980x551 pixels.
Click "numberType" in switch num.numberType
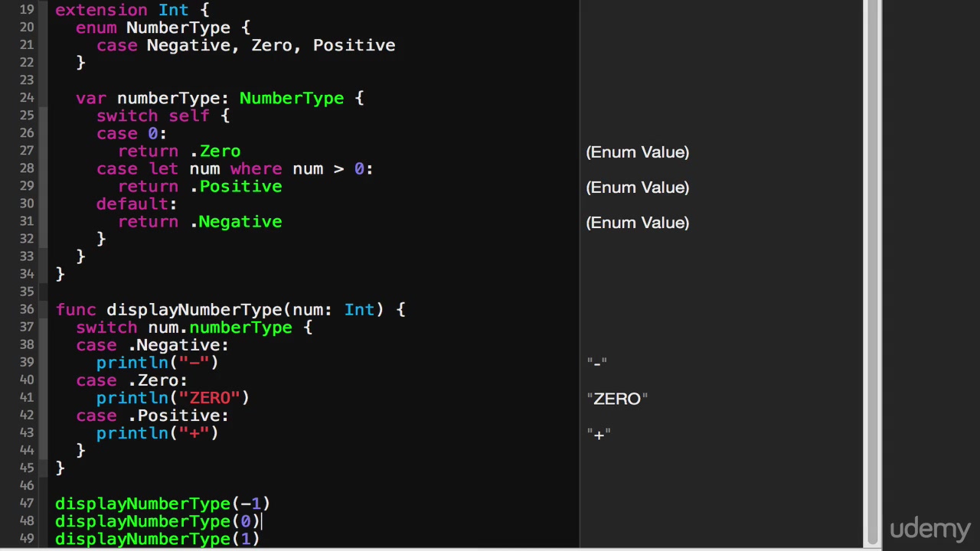[x=240, y=328]
